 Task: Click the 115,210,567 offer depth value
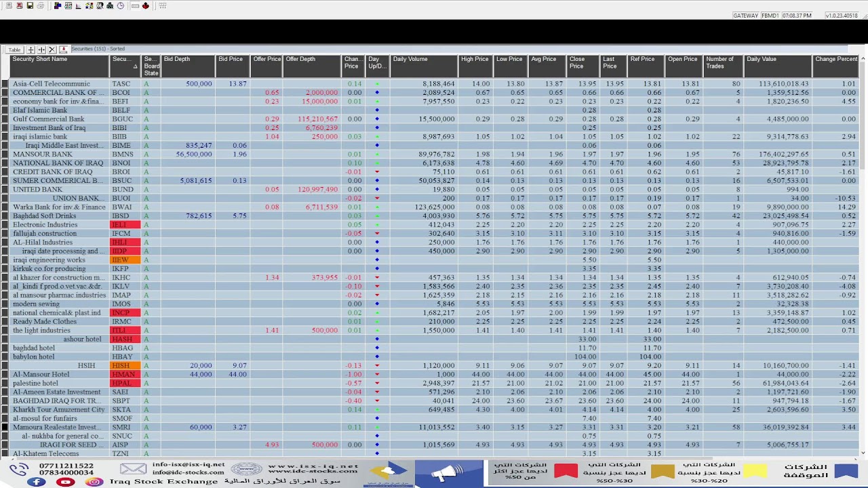point(317,119)
